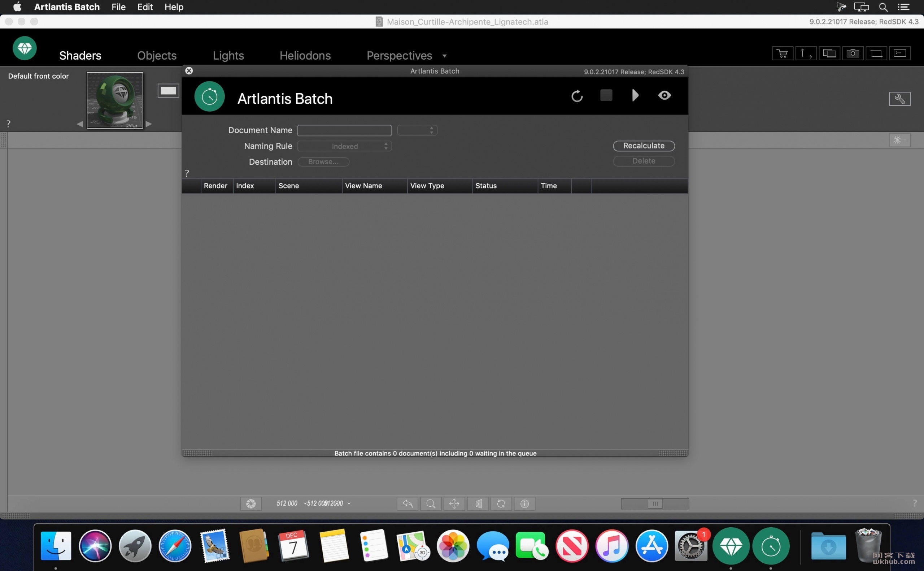Image resolution: width=924 pixels, height=571 pixels.
Task: Click the help question mark in Batch window
Action: click(x=187, y=173)
